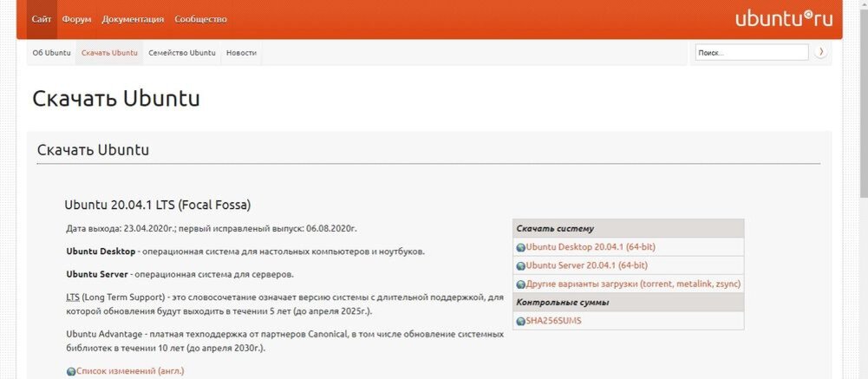Open the Семейство Ubuntu tab

[x=181, y=53]
